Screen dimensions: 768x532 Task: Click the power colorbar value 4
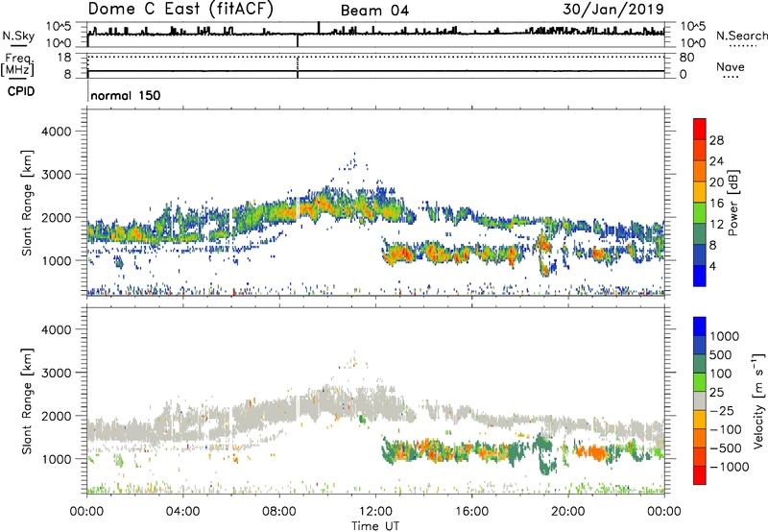click(x=712, y=266)
